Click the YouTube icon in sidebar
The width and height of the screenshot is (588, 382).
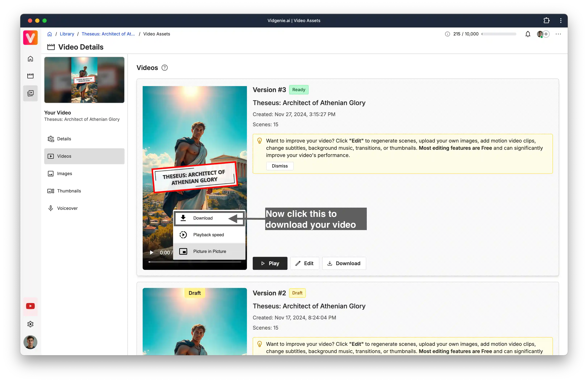coord(30,306)
